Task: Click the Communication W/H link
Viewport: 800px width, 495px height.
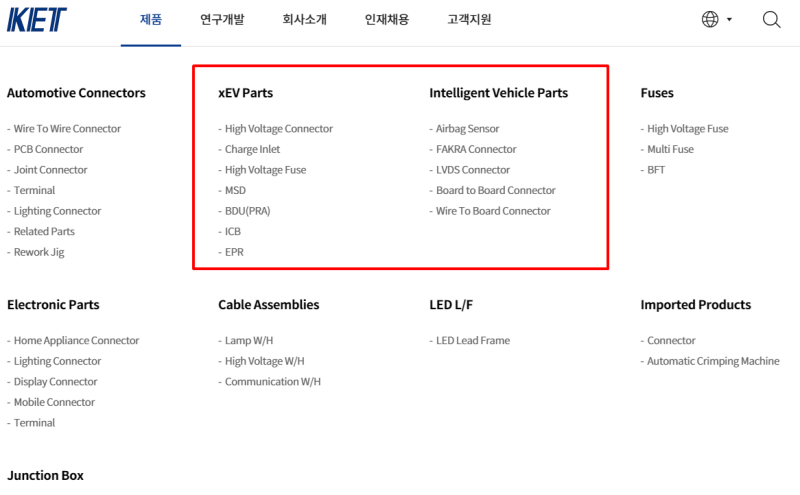Action: tap(272, 382)
